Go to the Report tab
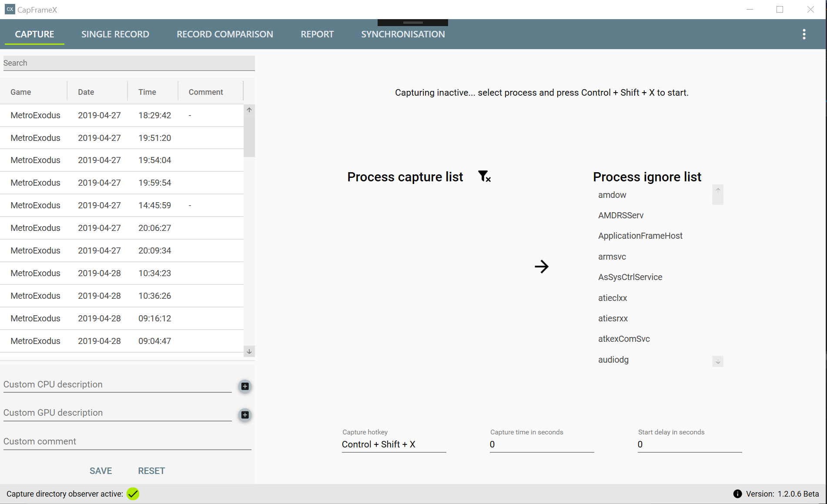827x504 pixels. click(317, 34)
